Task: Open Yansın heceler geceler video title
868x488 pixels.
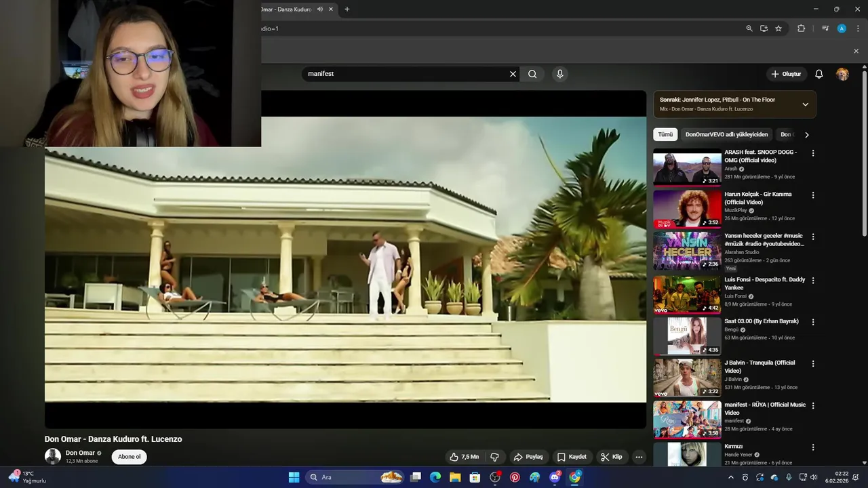Action: point(764,240)
